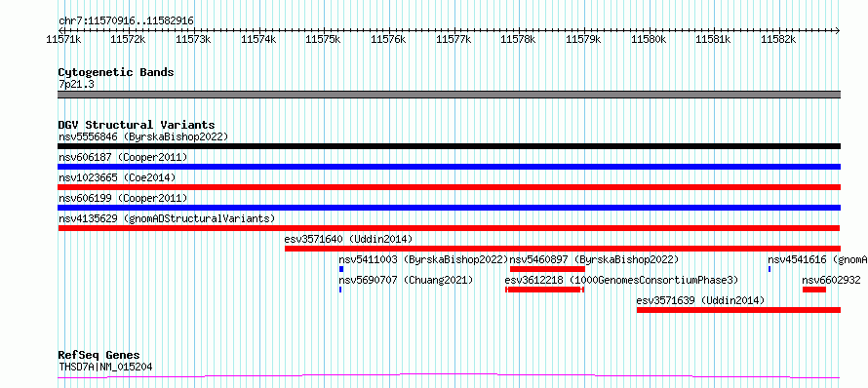
Task: Click the 7p21.3 band label
Action: 76,84
